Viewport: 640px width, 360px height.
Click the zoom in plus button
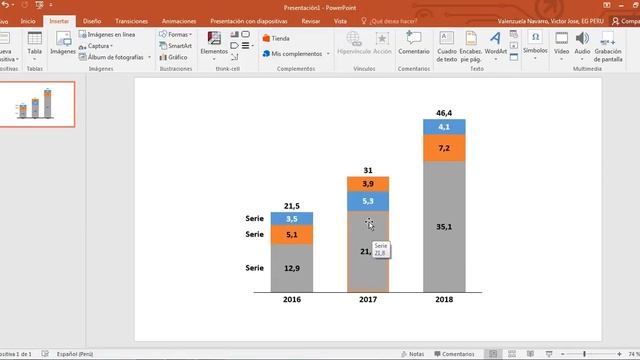[x=619, y=354]
